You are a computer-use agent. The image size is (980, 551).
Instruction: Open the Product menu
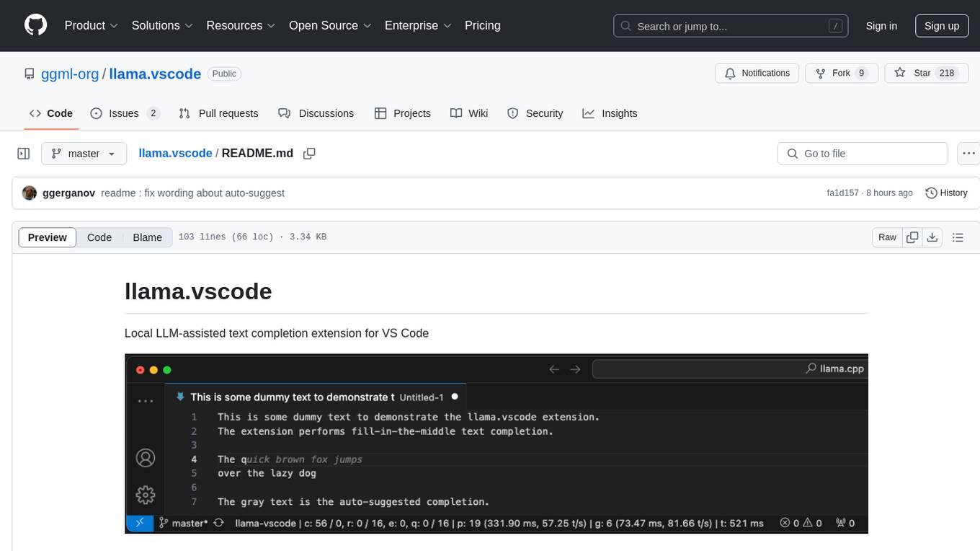point(92,25)
